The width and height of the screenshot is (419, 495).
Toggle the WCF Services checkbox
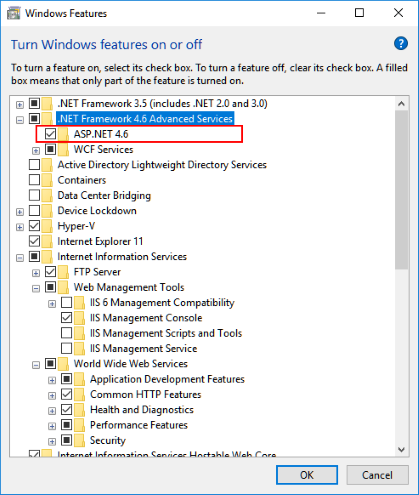[x=50, y=149]
